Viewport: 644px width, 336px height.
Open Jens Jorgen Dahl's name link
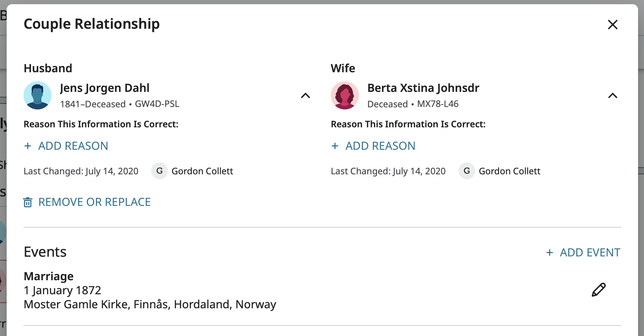click(105, 88)
